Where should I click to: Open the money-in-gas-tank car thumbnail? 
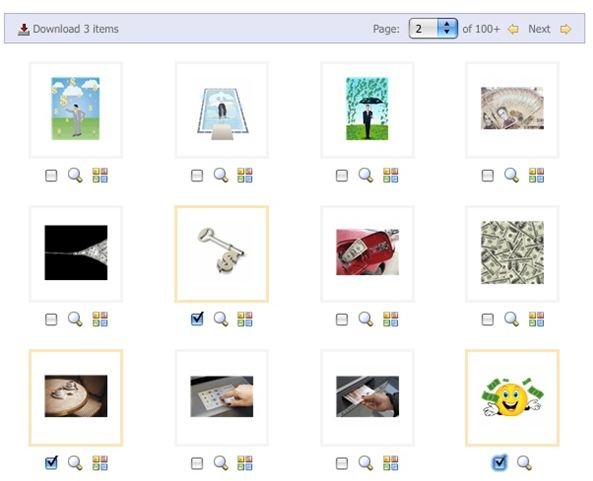click(x=367, y=252)
